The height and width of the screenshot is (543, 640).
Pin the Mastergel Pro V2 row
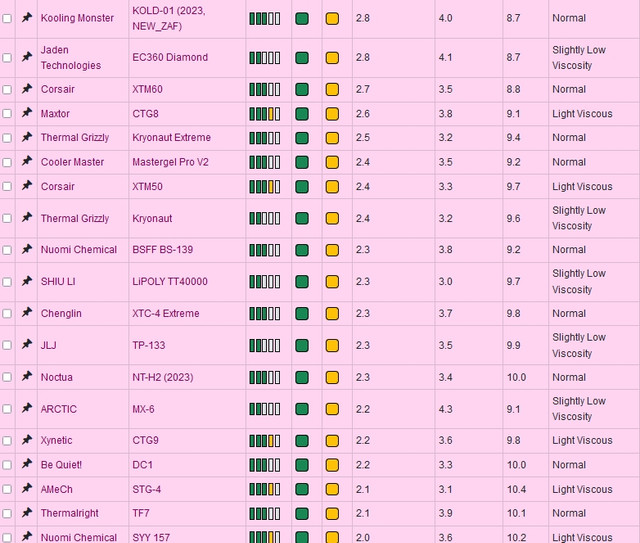pos(27,161)
